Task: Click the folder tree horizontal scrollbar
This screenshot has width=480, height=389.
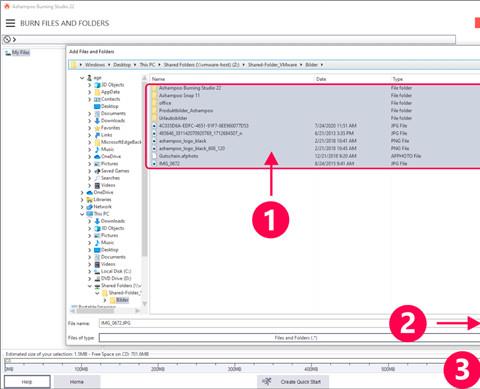Action: (96, 310)
